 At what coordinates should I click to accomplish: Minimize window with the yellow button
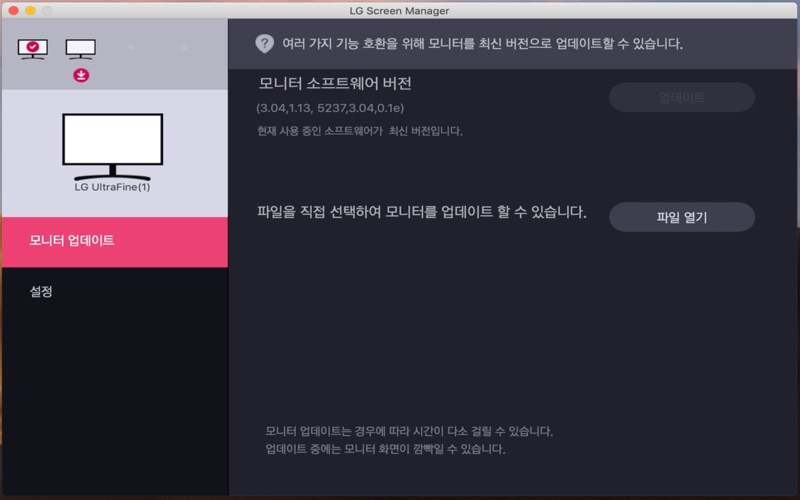pos(31,10)
